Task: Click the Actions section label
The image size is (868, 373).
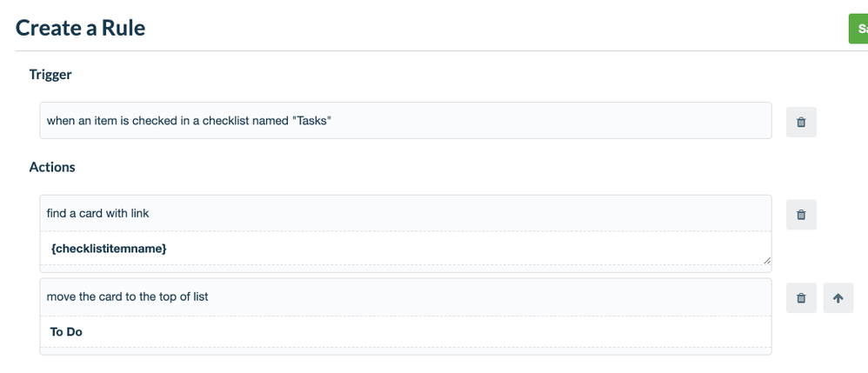Action: 52,167
